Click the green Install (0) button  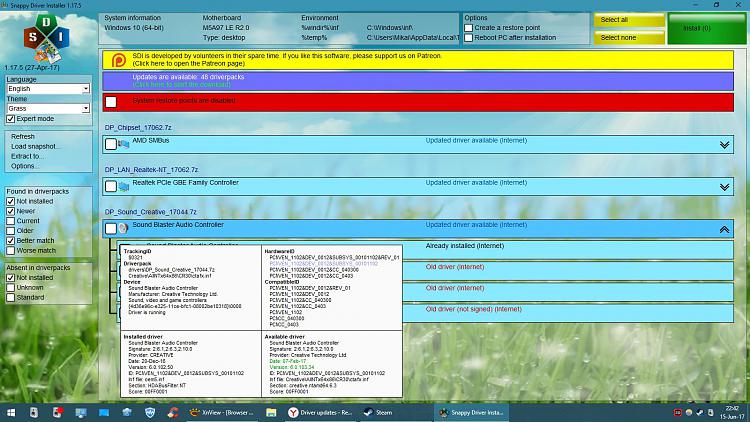(706, 28)
